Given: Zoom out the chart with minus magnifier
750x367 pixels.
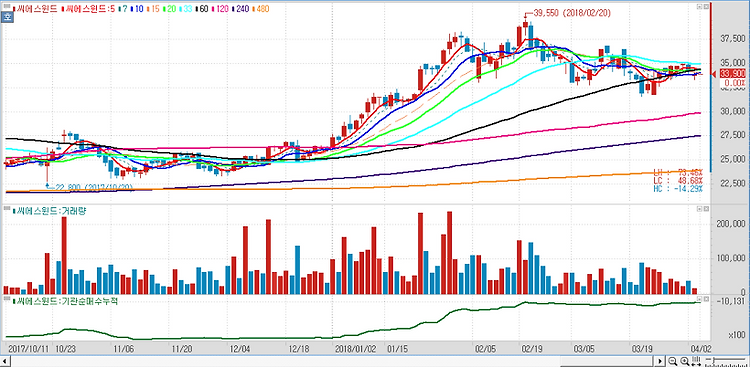Looking at the screenshot, I should pyautogui.click(x=672, y=361).
